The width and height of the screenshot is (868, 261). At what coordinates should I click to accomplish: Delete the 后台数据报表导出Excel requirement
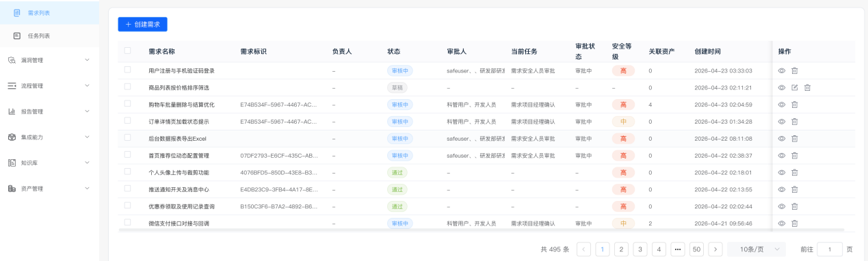[x=794, y=138]
